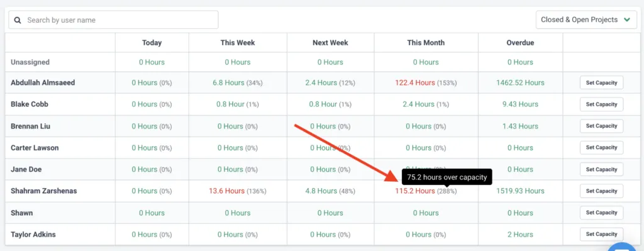
Task: Click the 1.43 Hours overdue value
Action: 520,126
